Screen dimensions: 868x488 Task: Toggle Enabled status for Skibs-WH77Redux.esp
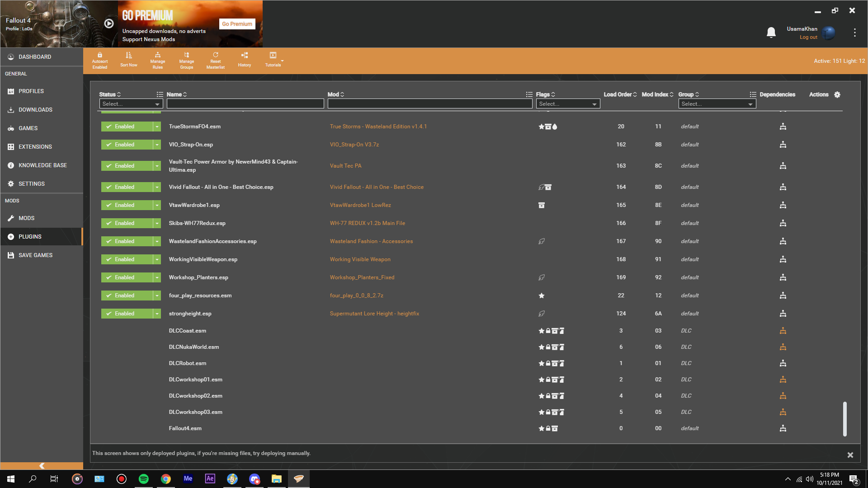tap(127, 223)
